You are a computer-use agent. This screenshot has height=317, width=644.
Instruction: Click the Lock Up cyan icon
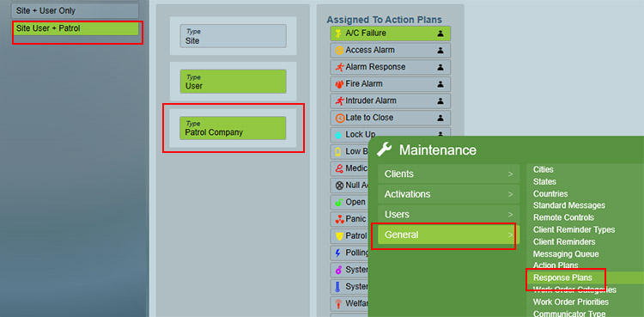339,135
